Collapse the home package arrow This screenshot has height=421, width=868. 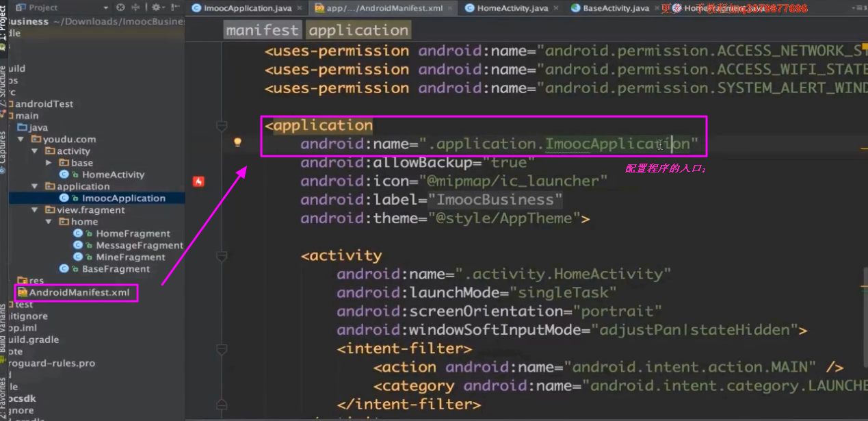coord(49,222)
